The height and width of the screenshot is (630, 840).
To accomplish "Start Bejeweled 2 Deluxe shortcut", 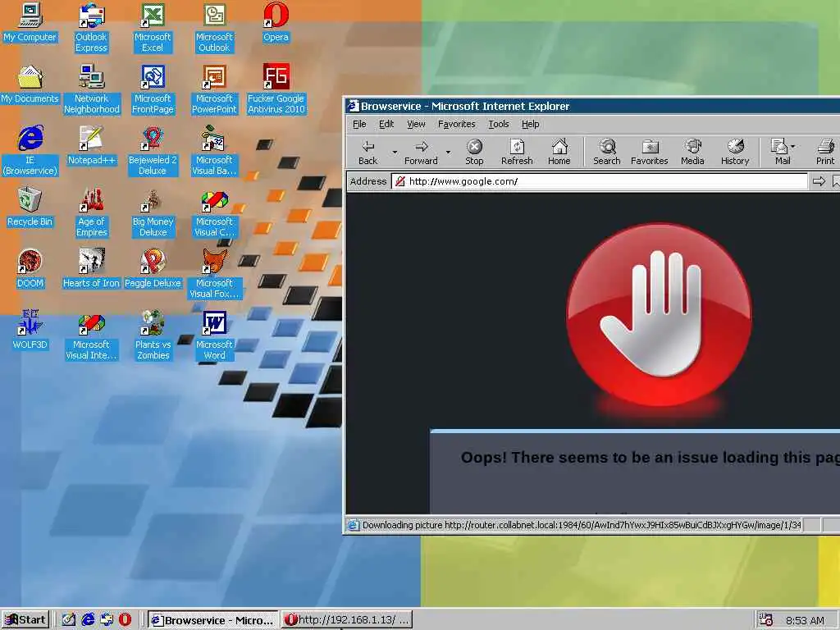I will tap(153, 151).
